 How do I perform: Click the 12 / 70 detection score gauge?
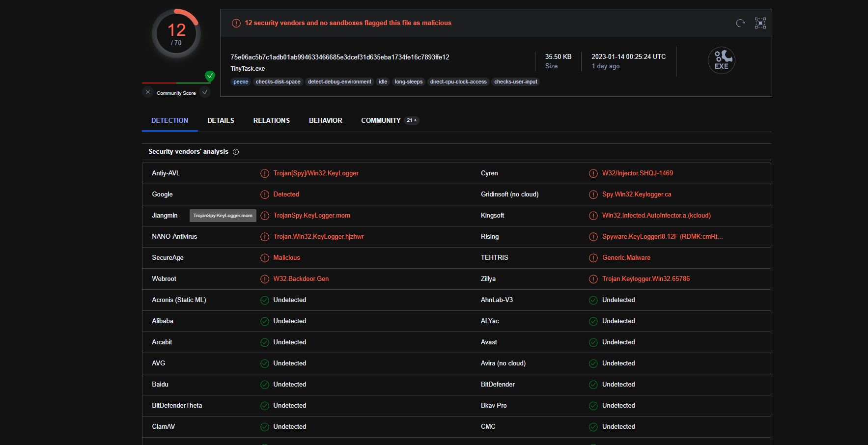(x=176, y=33)
